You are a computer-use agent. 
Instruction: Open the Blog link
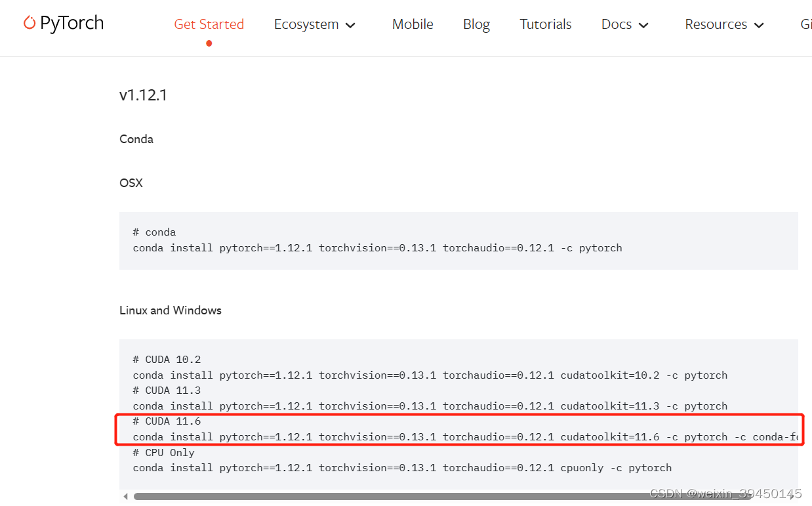[x=476, y=24]
